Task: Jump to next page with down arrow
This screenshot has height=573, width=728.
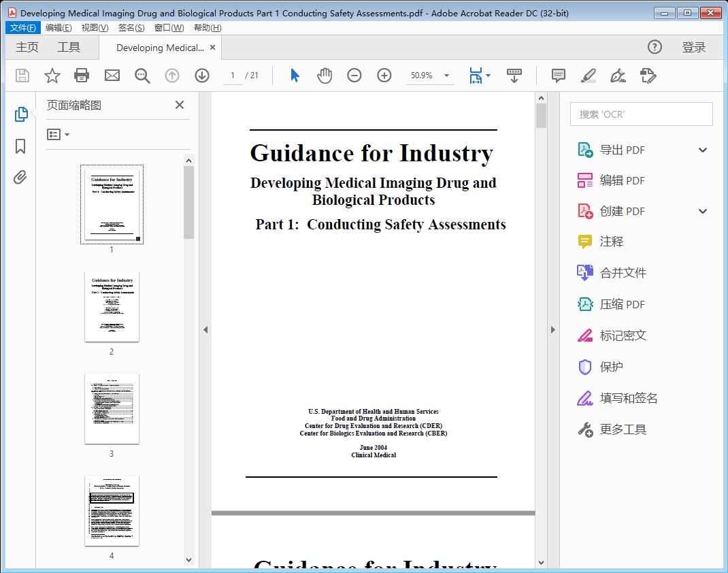Action: point(202,76)
